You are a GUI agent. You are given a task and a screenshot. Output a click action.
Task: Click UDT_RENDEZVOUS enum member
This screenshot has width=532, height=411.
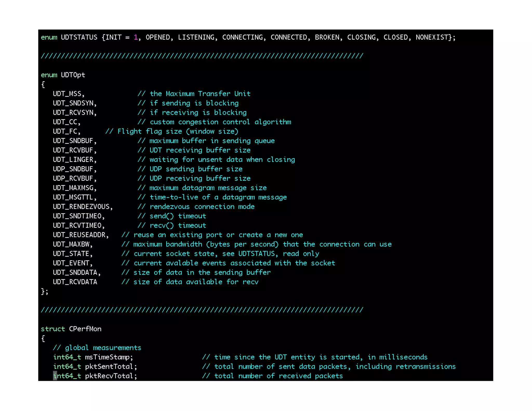81,207
